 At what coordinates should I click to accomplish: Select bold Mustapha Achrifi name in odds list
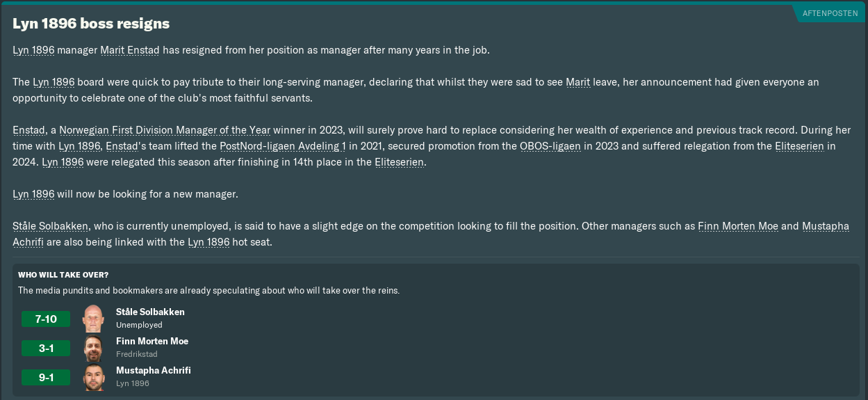pyautogui.click(x=153, y=370)
